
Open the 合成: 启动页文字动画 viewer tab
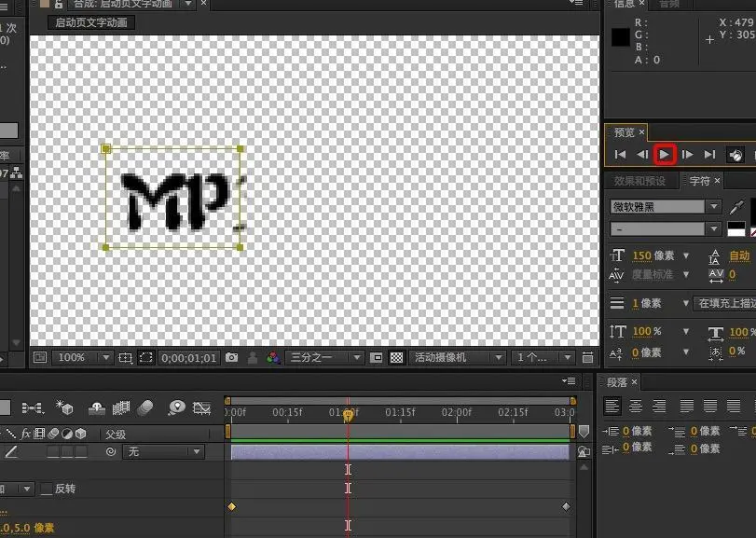tap(122, 5)
